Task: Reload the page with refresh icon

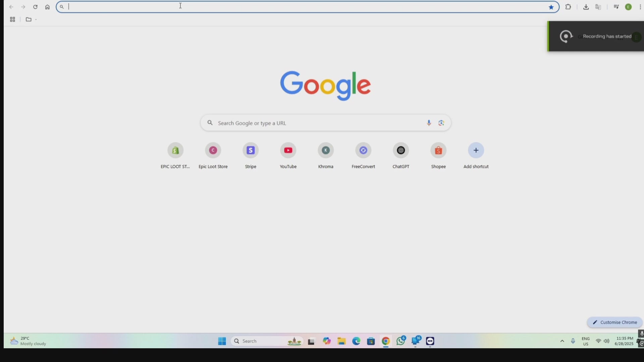Action: point(35,7)
